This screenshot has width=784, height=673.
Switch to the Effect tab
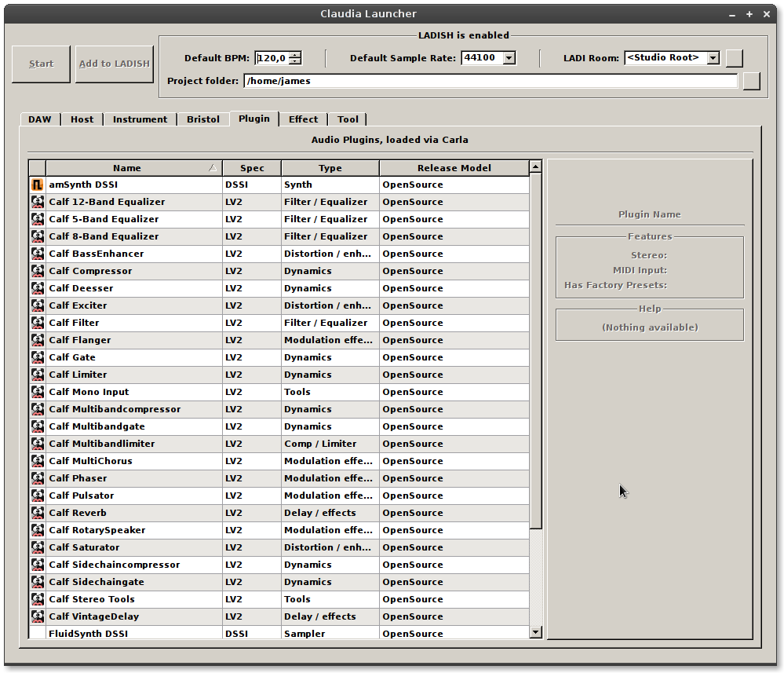pyautogui.click(x=303, y=119)
